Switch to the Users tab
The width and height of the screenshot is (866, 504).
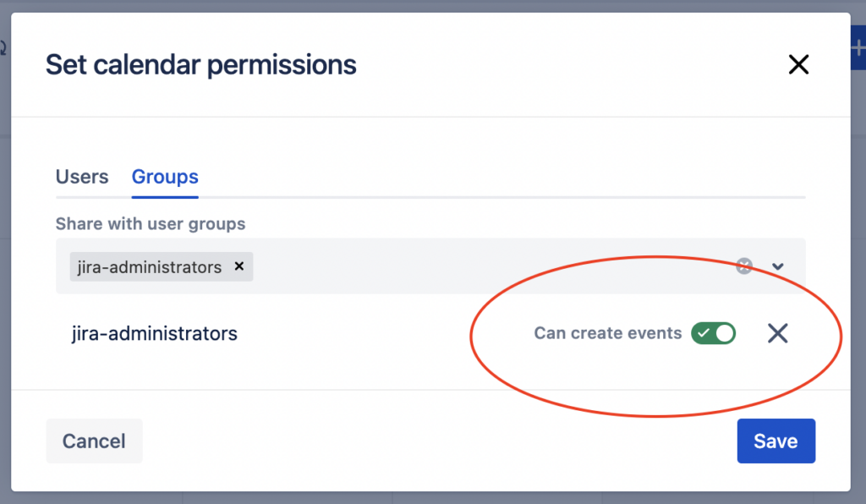(82, 177)
